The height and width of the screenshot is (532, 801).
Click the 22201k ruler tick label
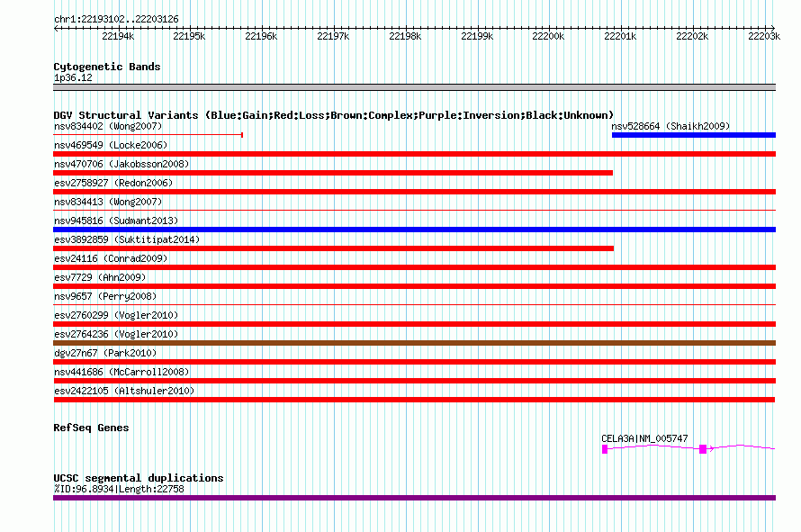point(620,36)
